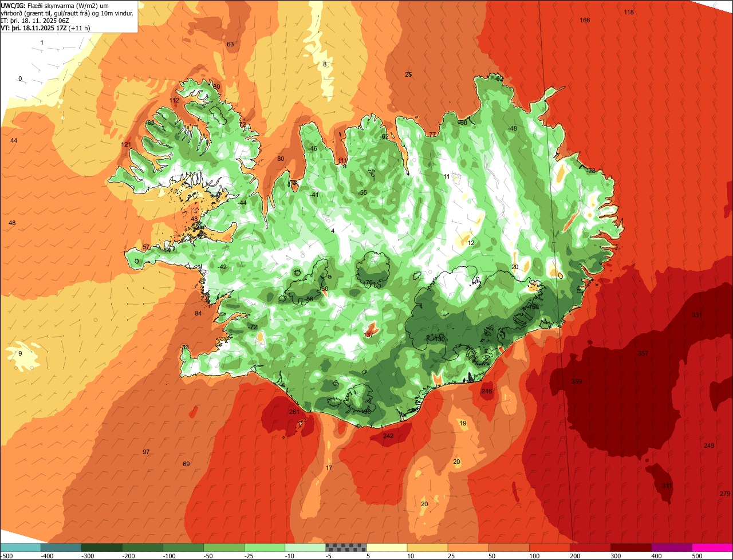733x560 pixels.
Task: Select the checkered swatch between -5 and 5
Action: coord(345,547)
